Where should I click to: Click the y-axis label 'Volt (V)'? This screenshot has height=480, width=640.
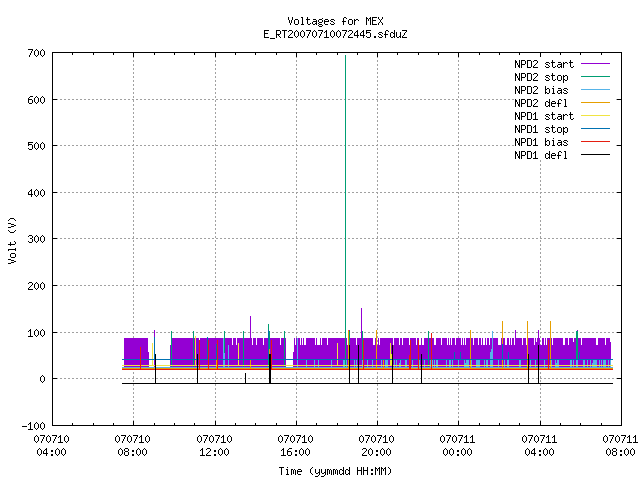coord(13,241)
